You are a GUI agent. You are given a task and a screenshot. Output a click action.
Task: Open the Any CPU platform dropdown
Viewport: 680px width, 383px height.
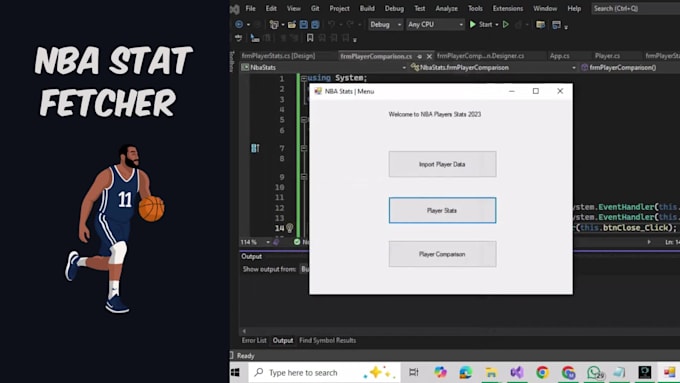(x=435, y=25)
